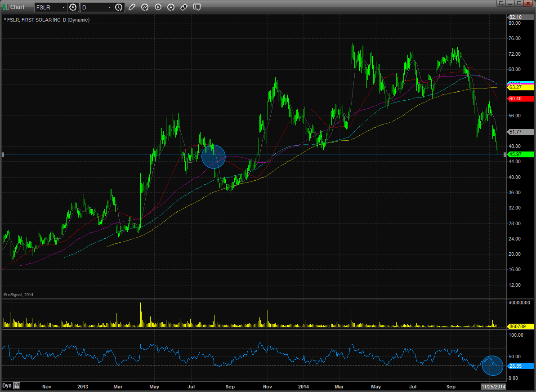536x392 pixels.
Task: Open the symbol settings gear icon
Action: [73, 7]
